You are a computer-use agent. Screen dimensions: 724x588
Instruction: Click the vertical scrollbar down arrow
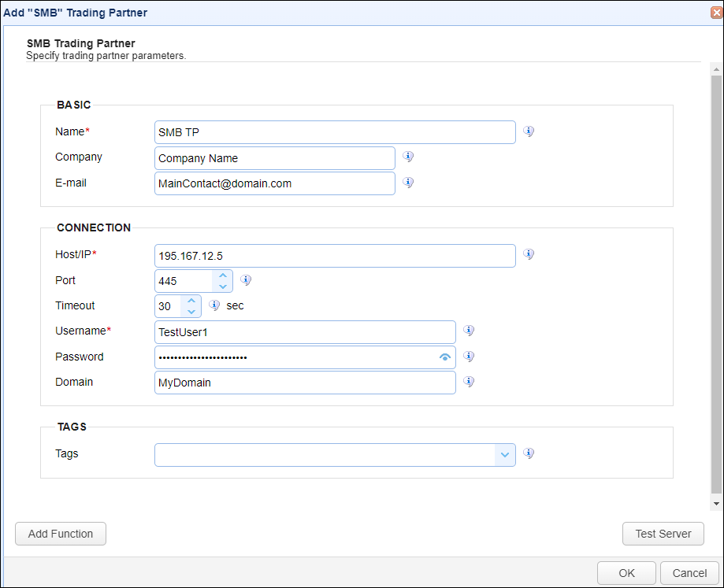pos(717,504)
